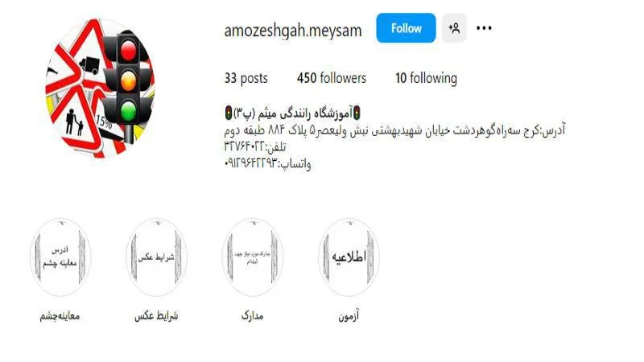The image size is (644, 362).
Task: Open the شرایط عکس story highlight circle
Action: [156, 257]
